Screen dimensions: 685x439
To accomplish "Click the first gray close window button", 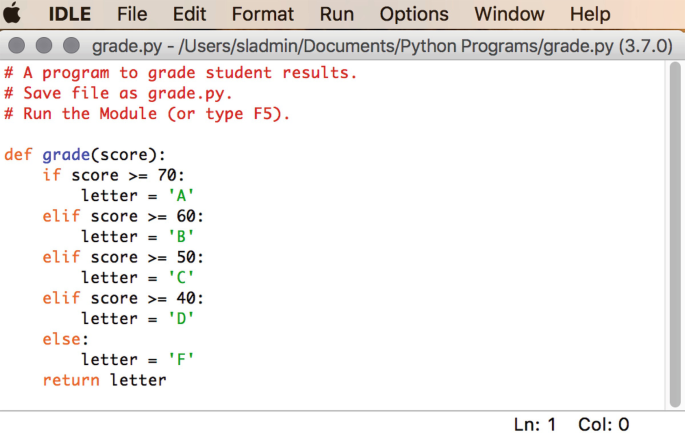I will 17,45.
